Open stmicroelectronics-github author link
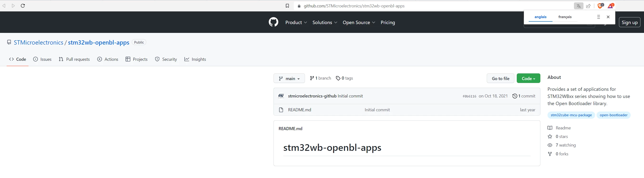 coord(312,96)
